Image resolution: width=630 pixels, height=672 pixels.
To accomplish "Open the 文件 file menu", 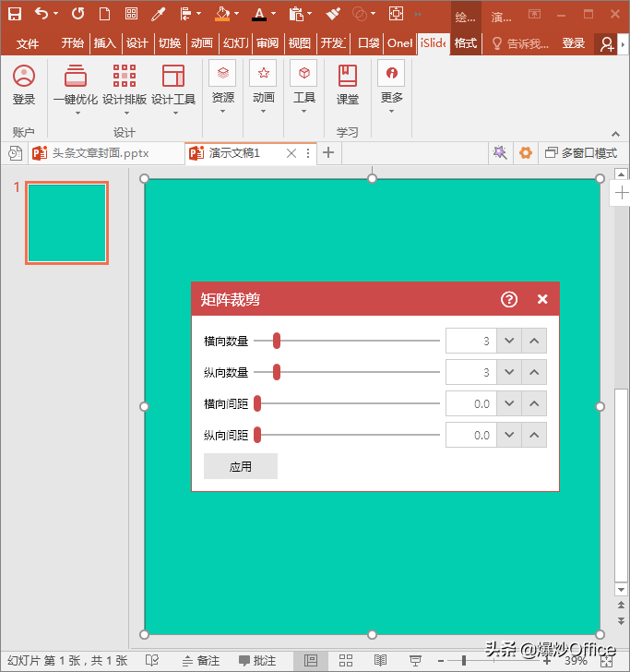I will 28,43.
